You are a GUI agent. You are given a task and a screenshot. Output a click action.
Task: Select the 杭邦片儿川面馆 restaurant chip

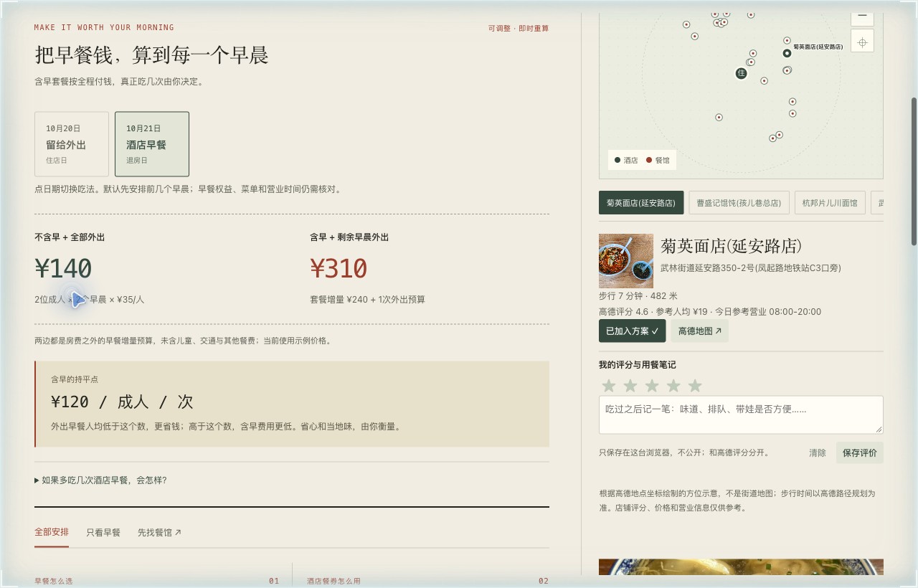(x=830, y=203)
